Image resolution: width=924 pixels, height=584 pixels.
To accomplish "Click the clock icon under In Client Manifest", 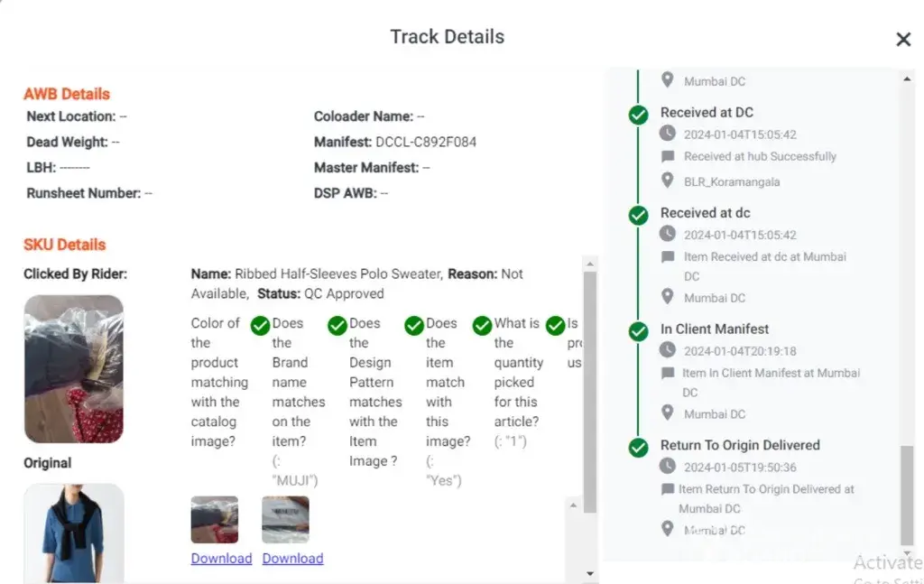I will pyautogui.click(x=667, y=350).
